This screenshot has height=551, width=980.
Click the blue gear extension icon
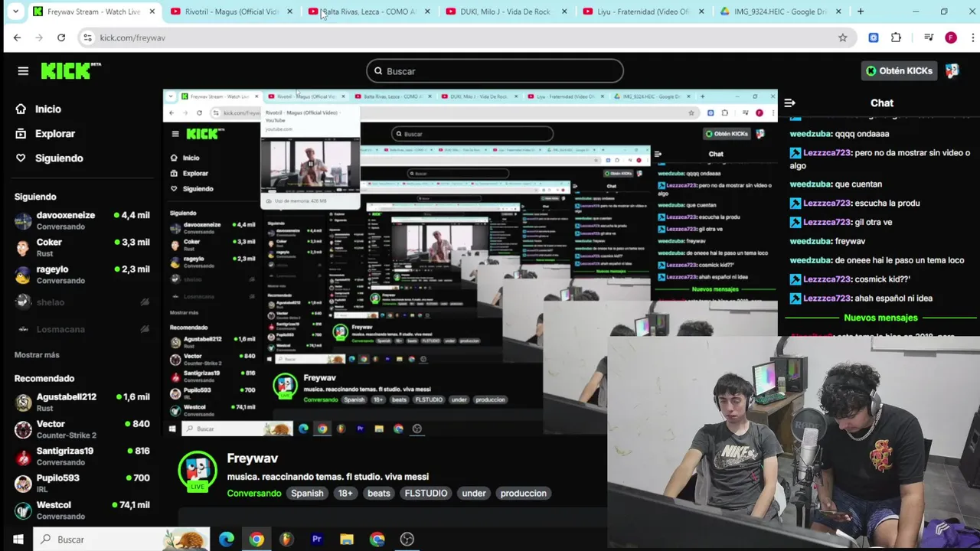coord(874,37)
